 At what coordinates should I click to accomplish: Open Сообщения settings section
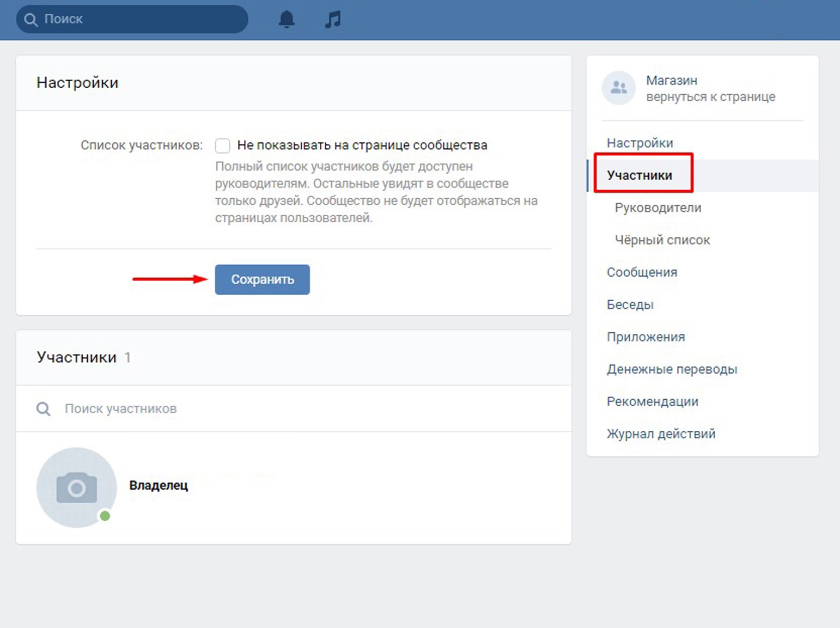642,272
